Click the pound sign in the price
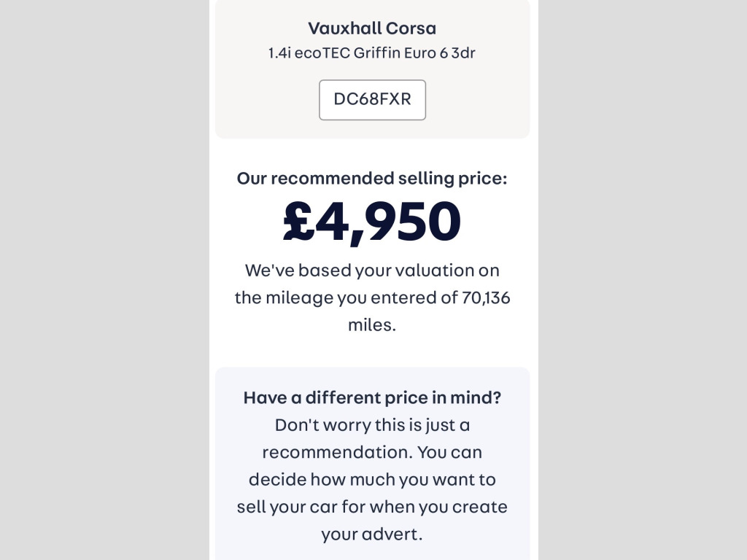The width and height of the screenshot is (747, 560). [x=299, y=222]
